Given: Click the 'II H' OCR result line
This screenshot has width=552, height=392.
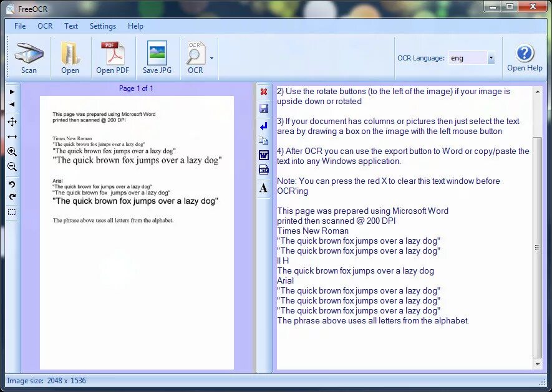Looking at the screenshot, I should [x=283, y=261].
